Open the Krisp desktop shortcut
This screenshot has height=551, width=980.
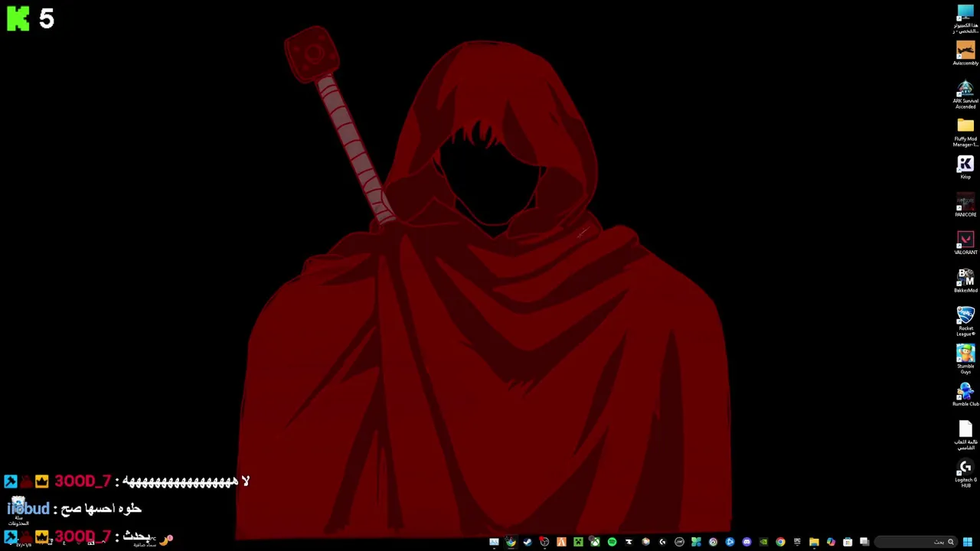pyautogui.click(x=965, y=168)
